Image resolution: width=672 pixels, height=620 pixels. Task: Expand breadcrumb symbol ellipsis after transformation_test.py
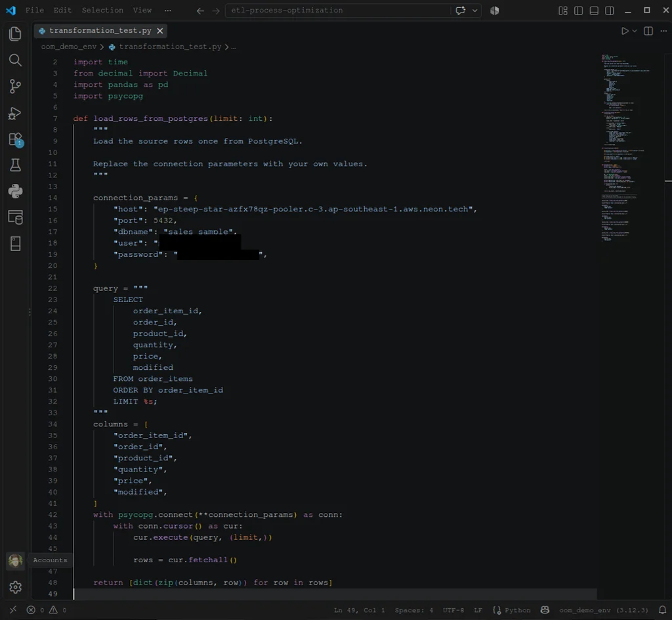[233, 47]
